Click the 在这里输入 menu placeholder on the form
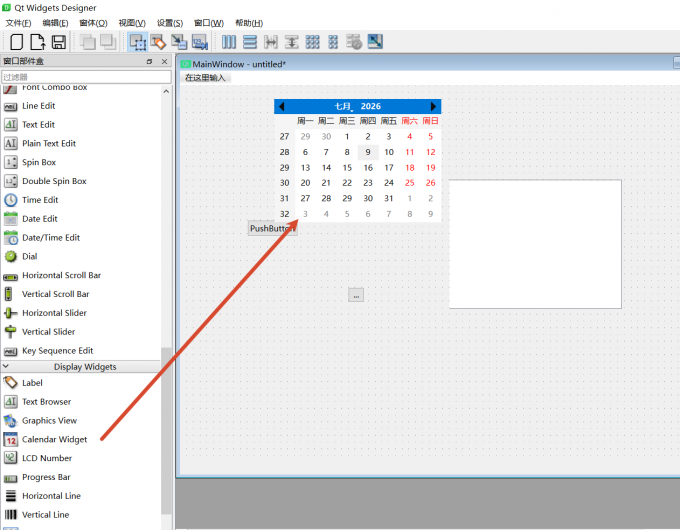 click(205, 78)
